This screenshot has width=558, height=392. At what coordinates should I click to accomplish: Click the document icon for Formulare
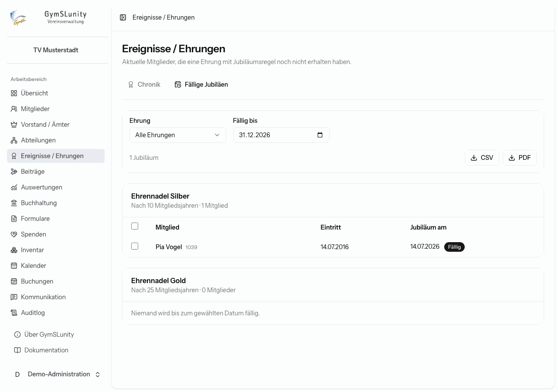tap(14, 219)
